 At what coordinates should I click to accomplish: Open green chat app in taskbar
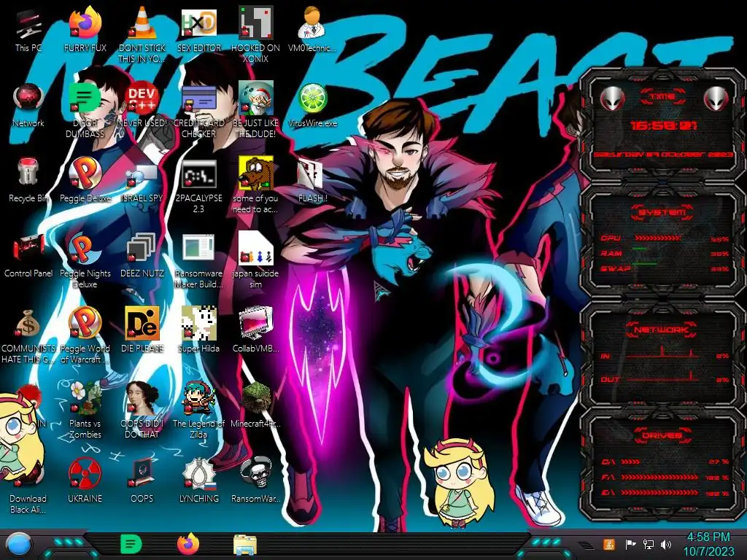131,544
